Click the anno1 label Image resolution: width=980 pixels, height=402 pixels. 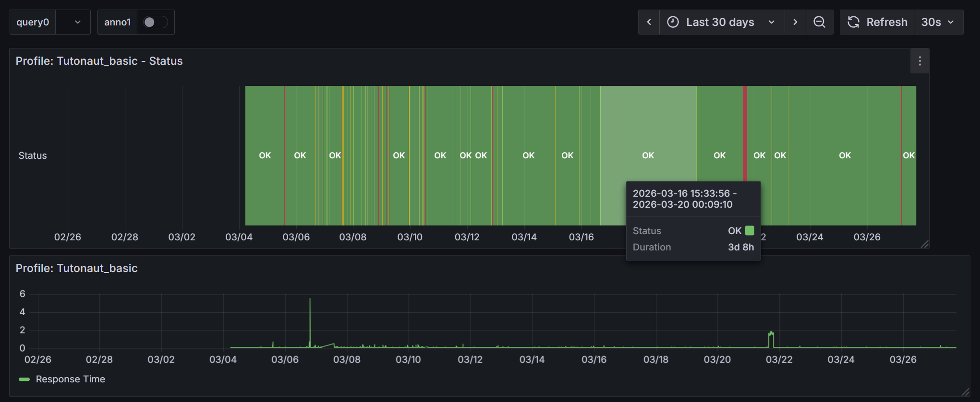(x=117, y=22)
